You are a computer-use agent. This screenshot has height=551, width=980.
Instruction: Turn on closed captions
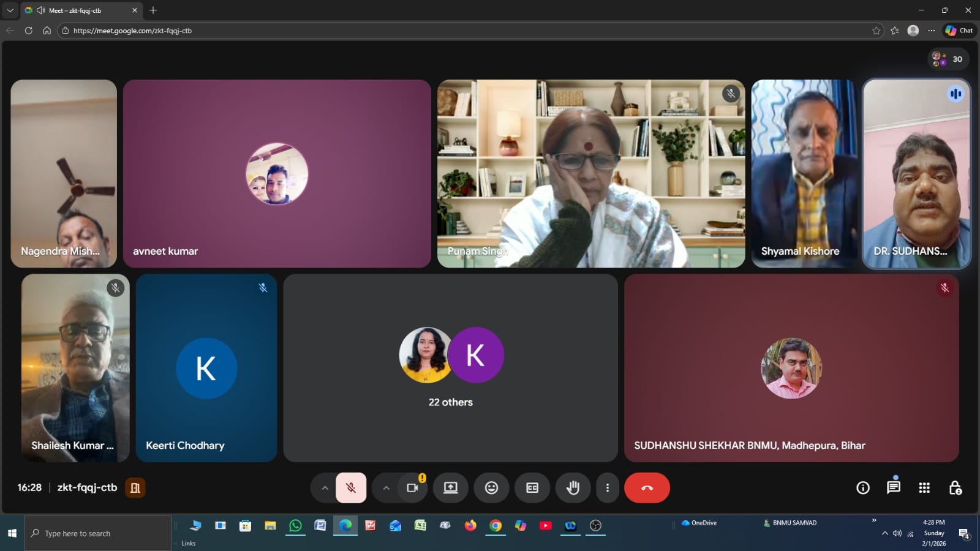click(532, 488)
